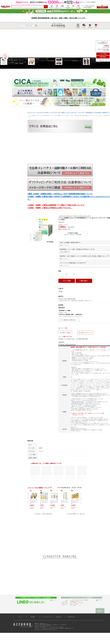The image size is (110, 644).
Task: Open 会社概要 in the footer menu
Action: tap(33, 617)
